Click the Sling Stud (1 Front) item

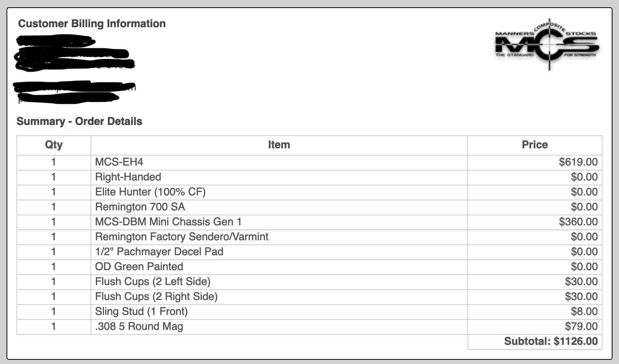pyautogui.click(x=142, y=312)
